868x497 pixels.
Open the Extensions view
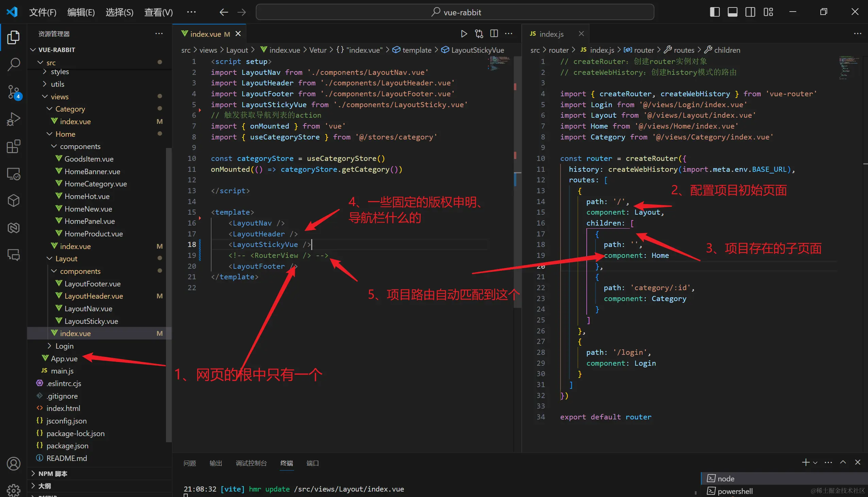[x=13, y=146]
